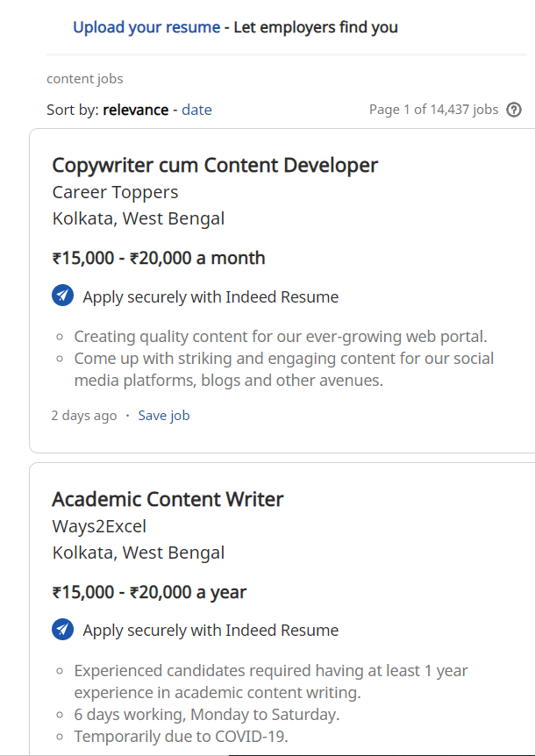Click the Indeed Resume paper plane icon for Career Toppers
The image size is (535, 756).
(62, 295)
